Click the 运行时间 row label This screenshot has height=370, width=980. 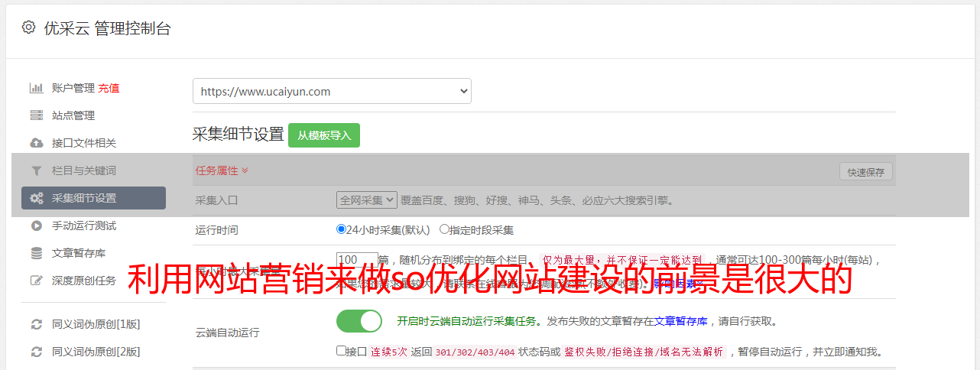[217, 229]
